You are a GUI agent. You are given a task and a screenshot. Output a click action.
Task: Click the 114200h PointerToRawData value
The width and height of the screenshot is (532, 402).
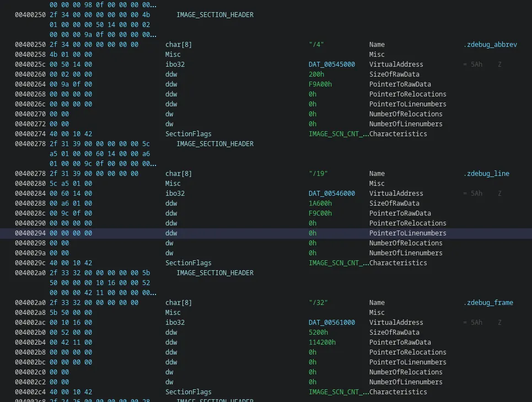click(x=322, y=342)
